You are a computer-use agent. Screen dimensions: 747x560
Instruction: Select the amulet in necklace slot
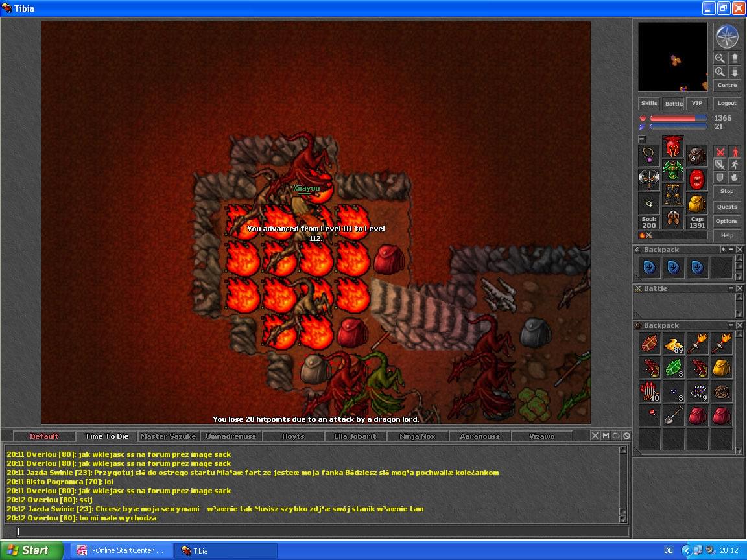[649, 155]
